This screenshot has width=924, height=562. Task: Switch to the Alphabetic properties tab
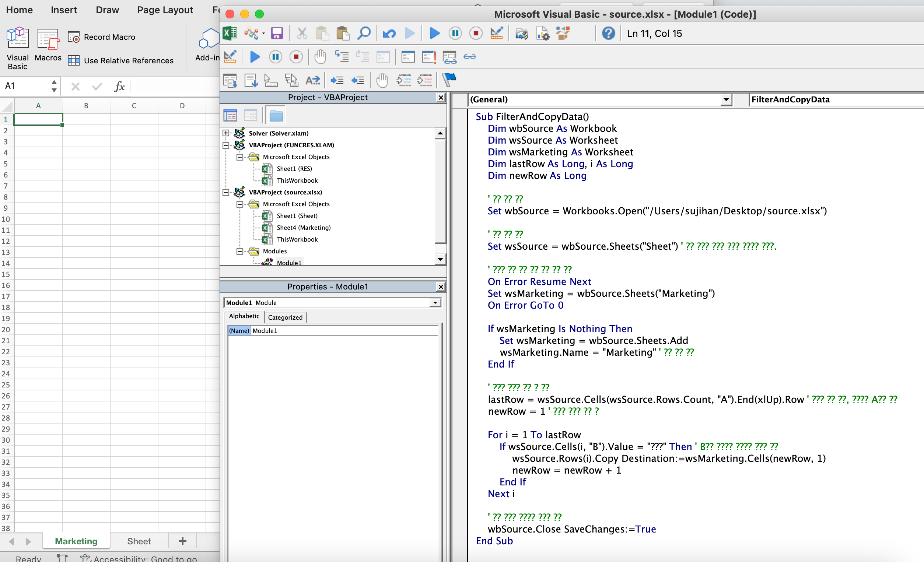click(x=244, y=316)
